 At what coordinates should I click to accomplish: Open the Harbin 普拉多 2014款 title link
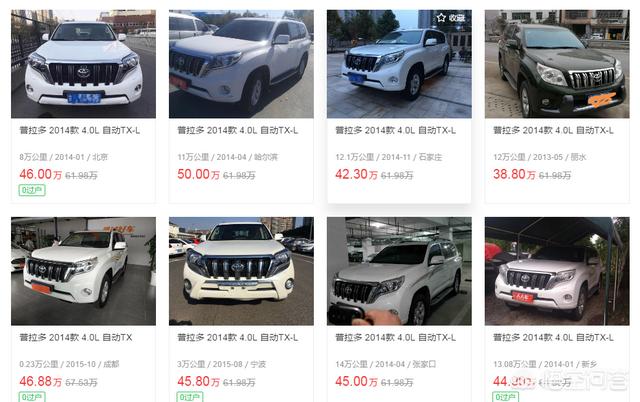pos(238,131)
